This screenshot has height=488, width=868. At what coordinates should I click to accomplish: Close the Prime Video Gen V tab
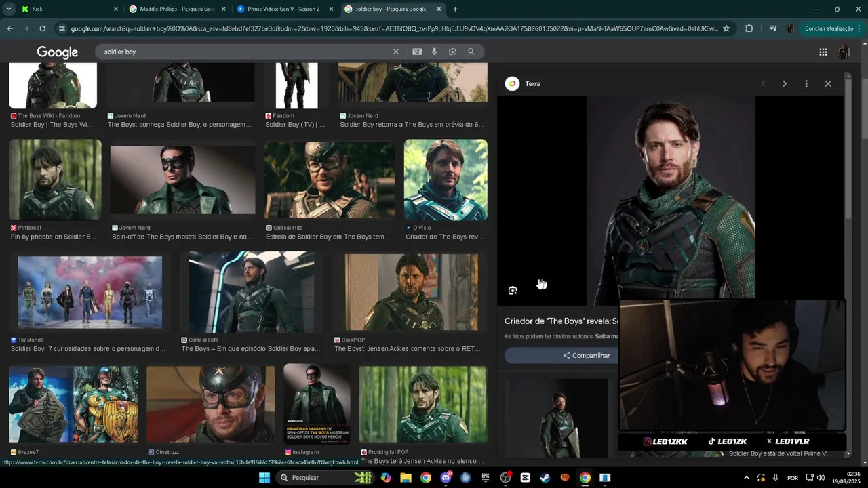coord(331,9)
